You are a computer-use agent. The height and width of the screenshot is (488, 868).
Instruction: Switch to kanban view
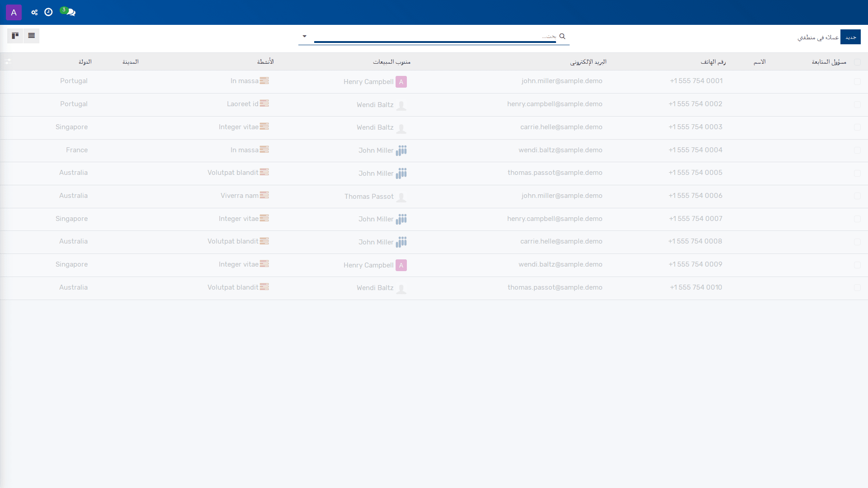coord(15,36)
